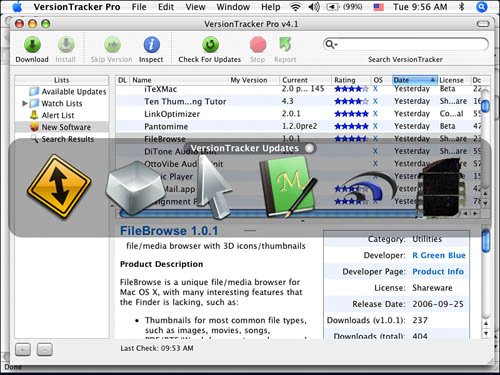The width and height of the screenshot is (500, 375).
Task: Click the table horizontal scroll right arrow
Action: 475,213
